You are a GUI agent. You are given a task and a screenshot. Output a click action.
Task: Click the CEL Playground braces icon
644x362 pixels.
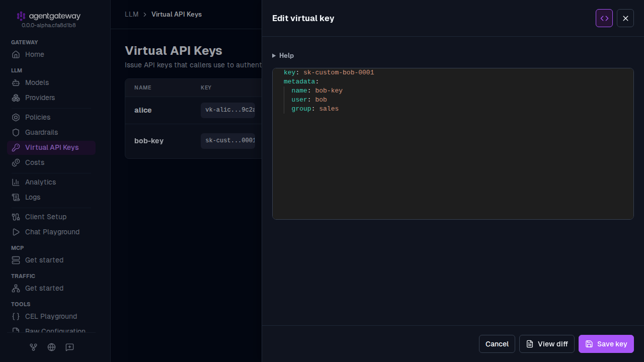(x=16, y=316)
